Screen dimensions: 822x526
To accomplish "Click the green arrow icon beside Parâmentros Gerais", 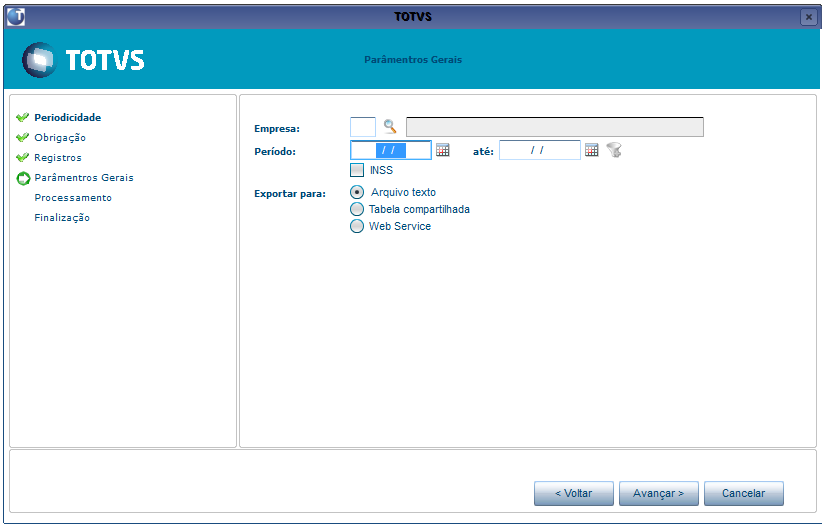I will click(23, 178).
